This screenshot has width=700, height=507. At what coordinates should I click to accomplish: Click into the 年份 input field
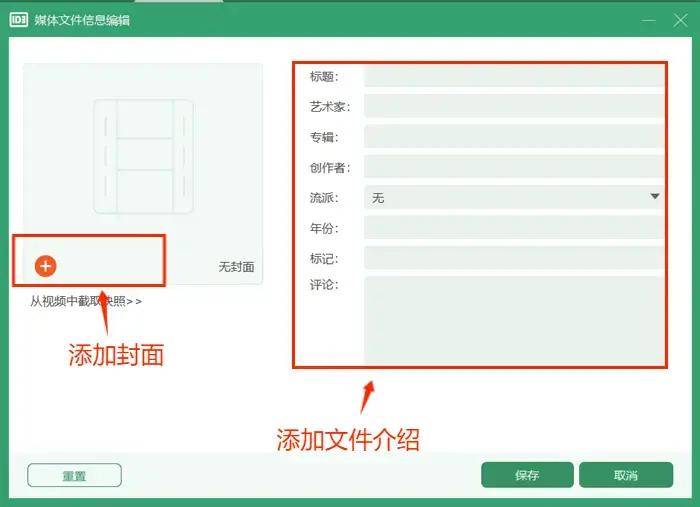pos(514,228)
